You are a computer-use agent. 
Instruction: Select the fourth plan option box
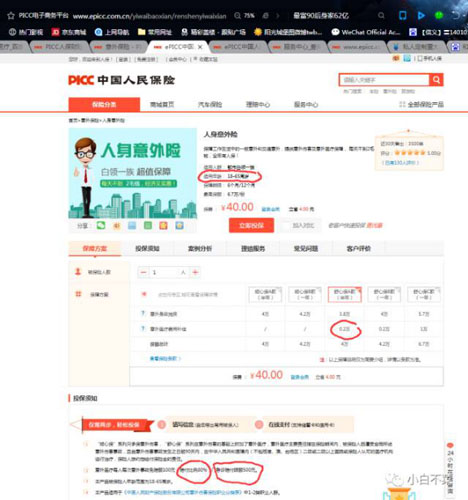tap(384, 294)
